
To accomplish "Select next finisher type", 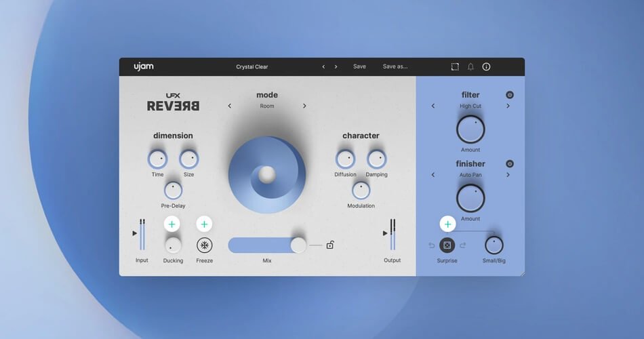I will click(x=508, y=175).
